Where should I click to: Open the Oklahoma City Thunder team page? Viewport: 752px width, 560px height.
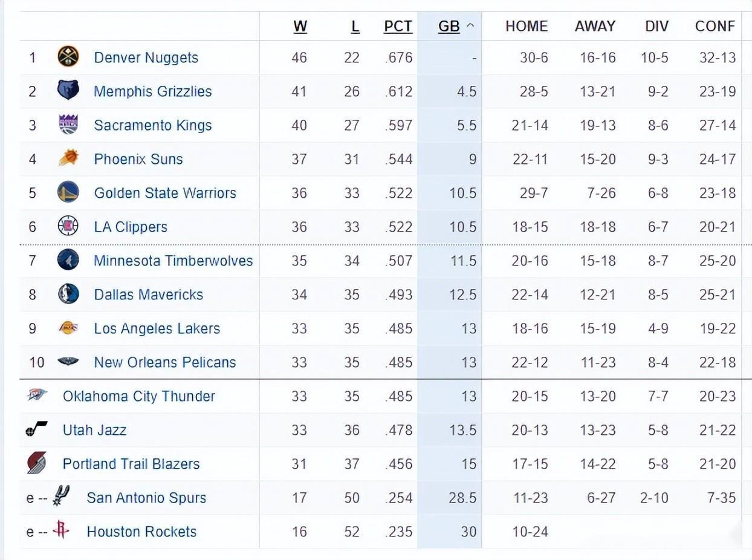pyautogui.click(x=138, y=396)
